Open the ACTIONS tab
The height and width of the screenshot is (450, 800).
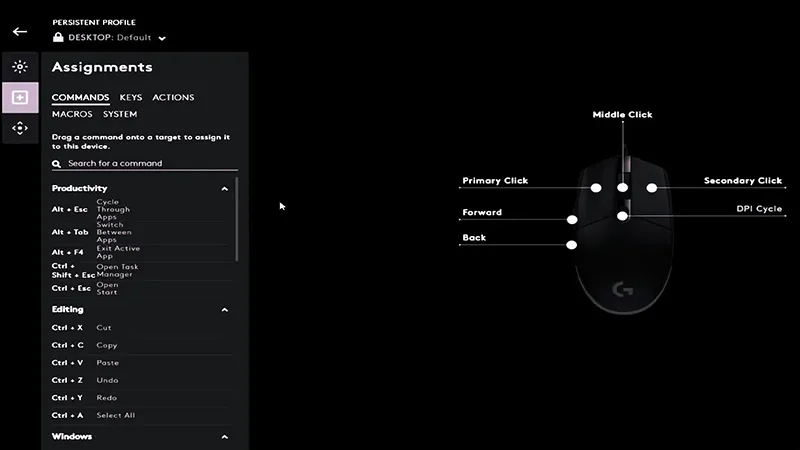pyautogui.click(x=173, y=98)
